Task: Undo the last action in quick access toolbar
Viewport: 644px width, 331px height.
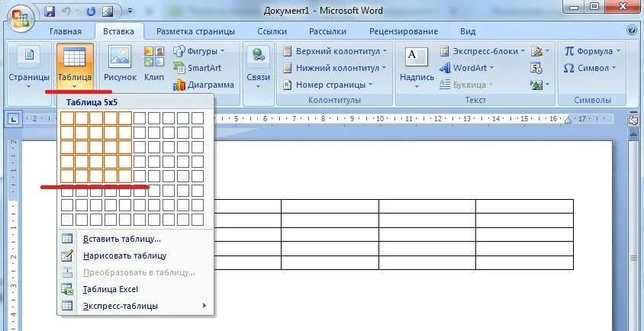Action: pyautogui.click(x=67, y=11)
